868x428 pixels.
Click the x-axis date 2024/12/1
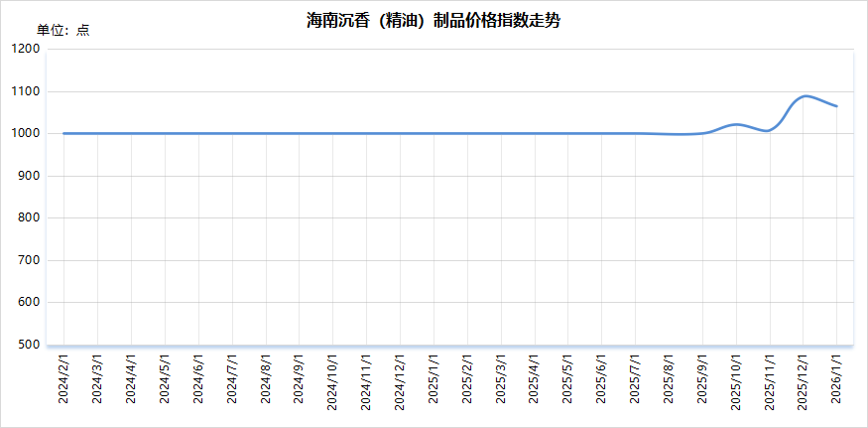pos(400,381)
